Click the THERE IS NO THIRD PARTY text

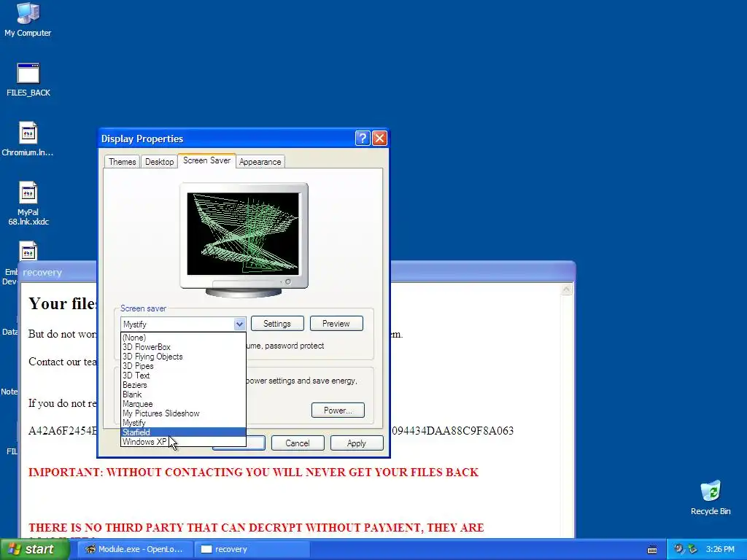256,528
